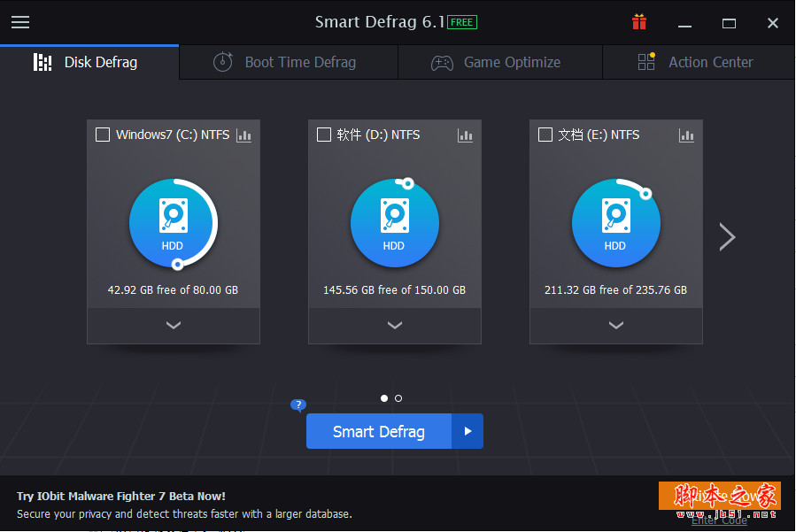Screen dimensions: 796x532
Task: Select the second page indicator dot
Action: (x=398, y=398)
